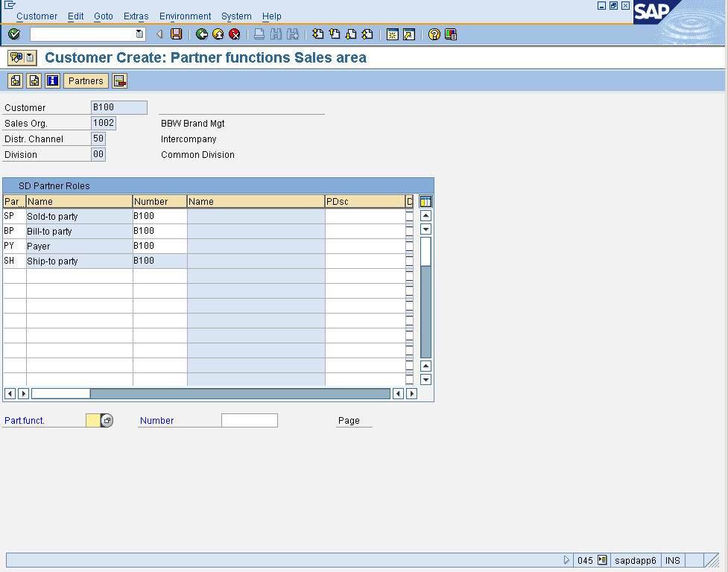Go to next tab page icon left of Partners
This screenshot has height=572, width=728.
(x=34, y=80)
